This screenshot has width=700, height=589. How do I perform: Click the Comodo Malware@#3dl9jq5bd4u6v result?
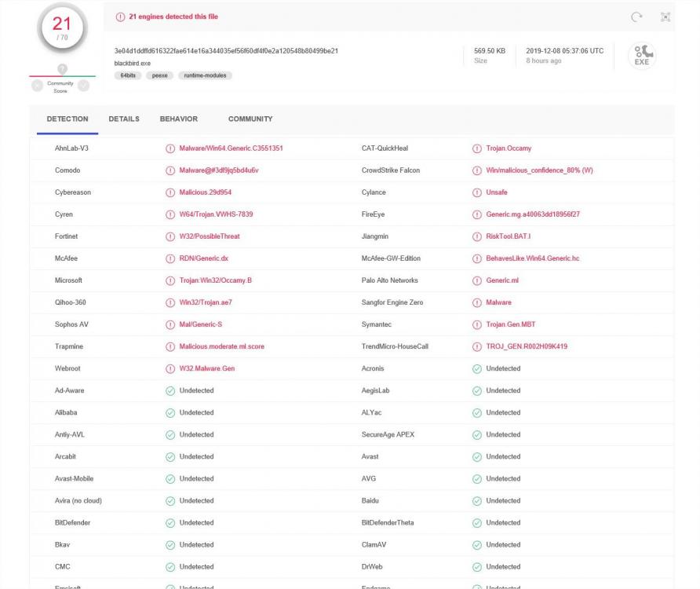coord(219,170)
